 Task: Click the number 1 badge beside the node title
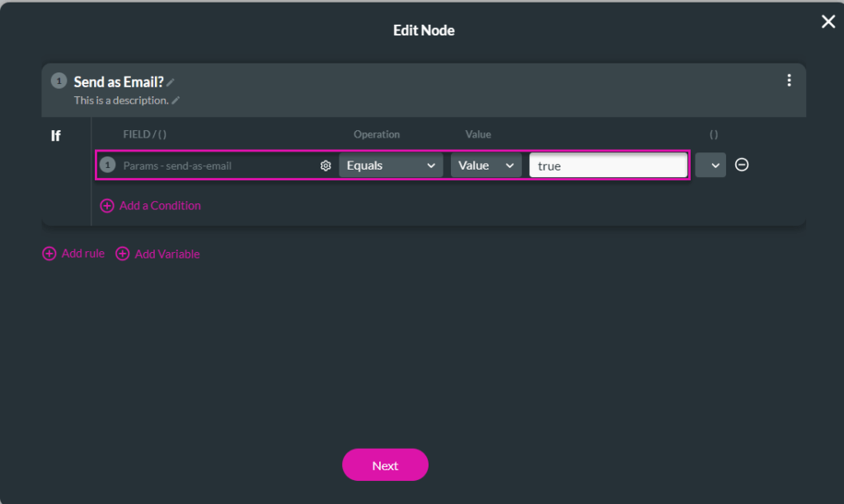click(x=59, y=81)
